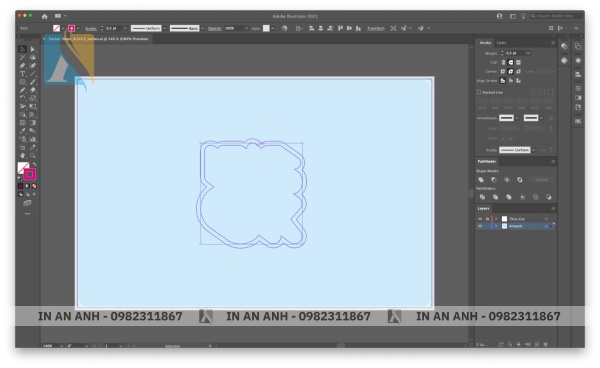Screen dimensions: 600x368
Task: Select the Rotate tool
Action: [x=22, y=98]
